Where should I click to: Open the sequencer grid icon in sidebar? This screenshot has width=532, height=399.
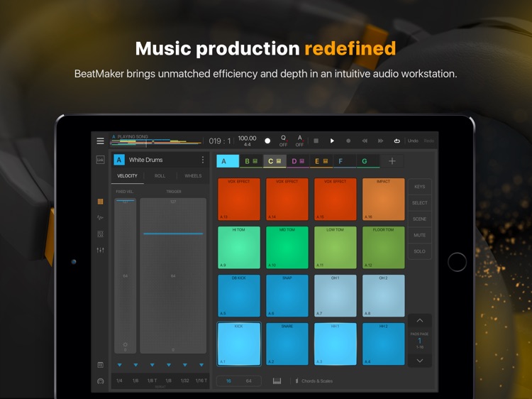tap(100, 234)
